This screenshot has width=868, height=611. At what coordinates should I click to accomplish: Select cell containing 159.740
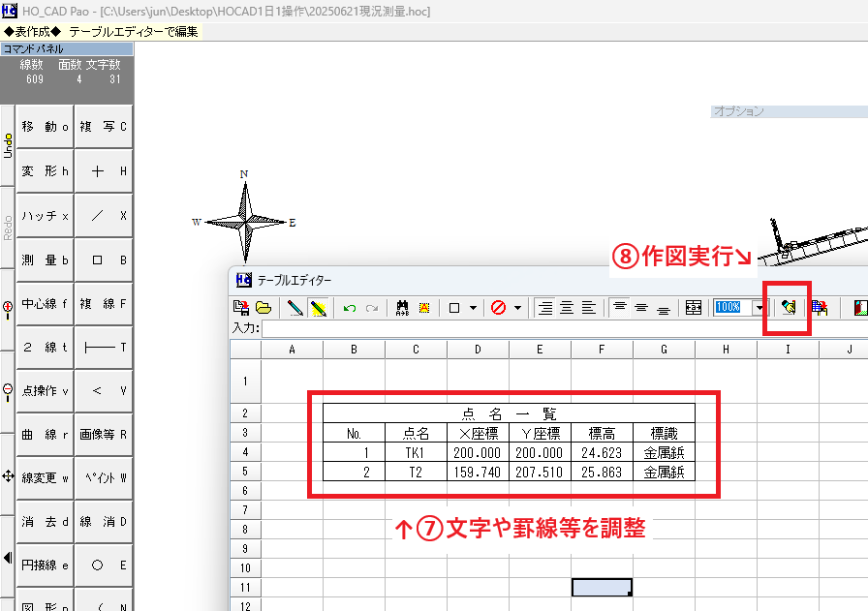pos(478,473)
